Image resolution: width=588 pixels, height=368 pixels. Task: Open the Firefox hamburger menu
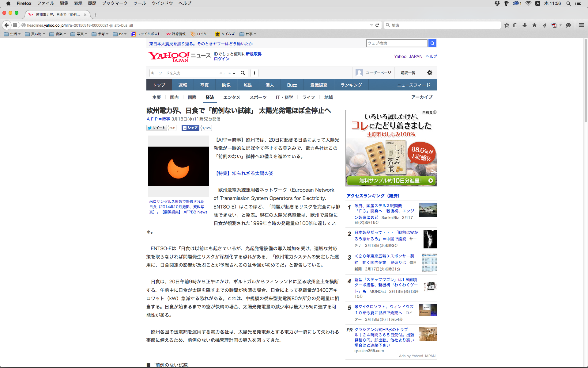point(581,25)
